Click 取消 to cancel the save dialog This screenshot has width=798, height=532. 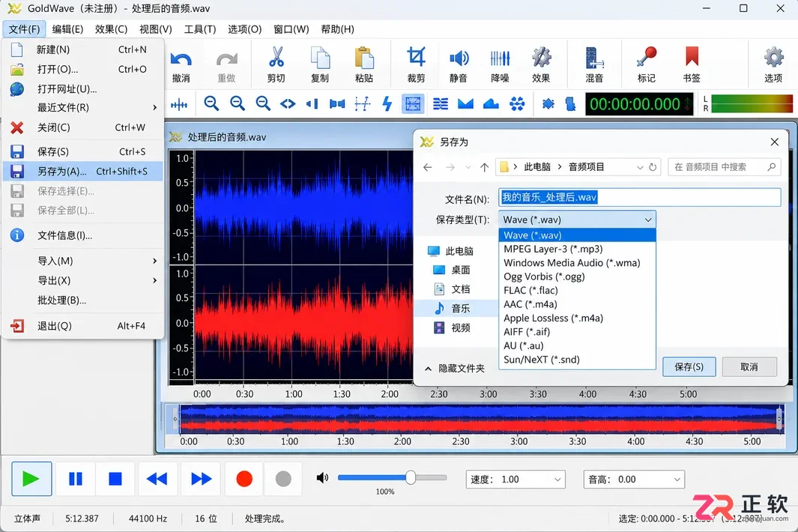click(x=749, y=366)
